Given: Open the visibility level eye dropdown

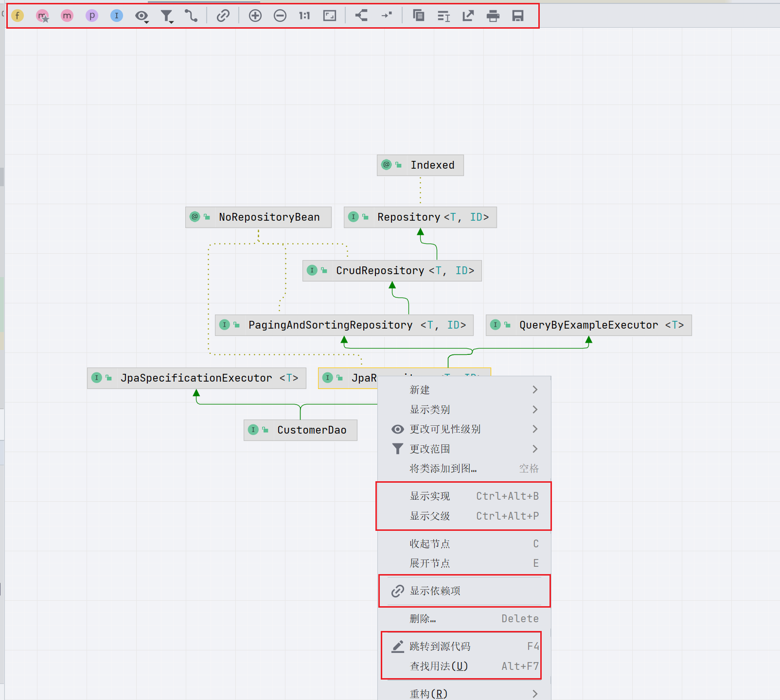Looking at the screenshot, I should pos(142,16).
